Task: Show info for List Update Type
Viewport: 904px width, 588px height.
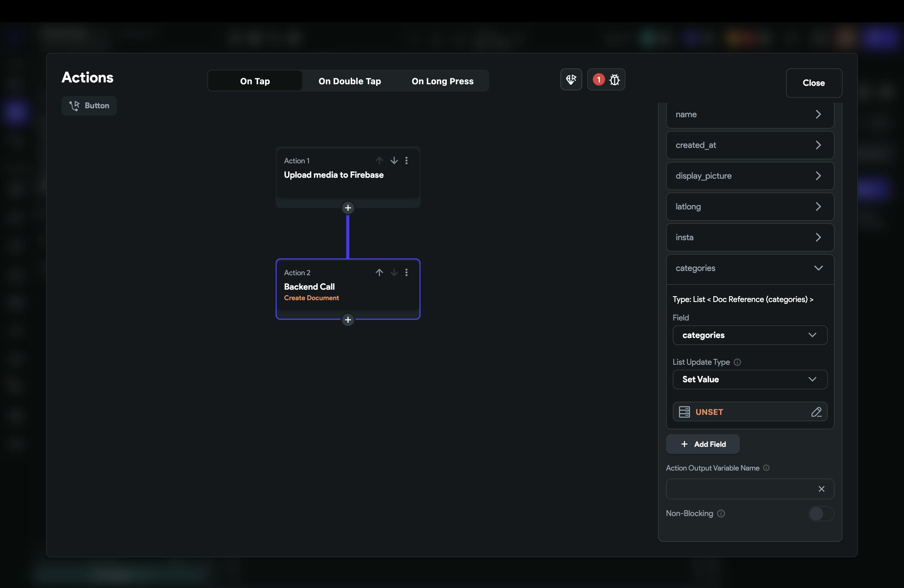Action: (x=737, y=362)
